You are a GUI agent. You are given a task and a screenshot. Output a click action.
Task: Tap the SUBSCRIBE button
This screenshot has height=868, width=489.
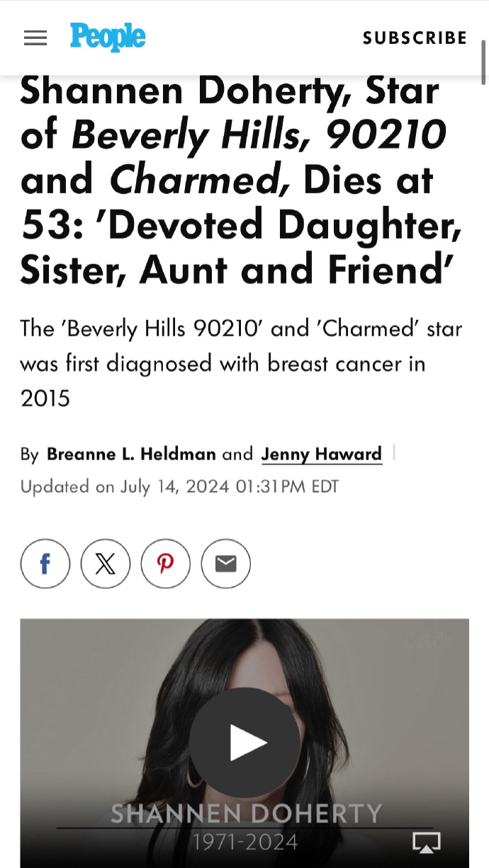click(x=415, y=38)
